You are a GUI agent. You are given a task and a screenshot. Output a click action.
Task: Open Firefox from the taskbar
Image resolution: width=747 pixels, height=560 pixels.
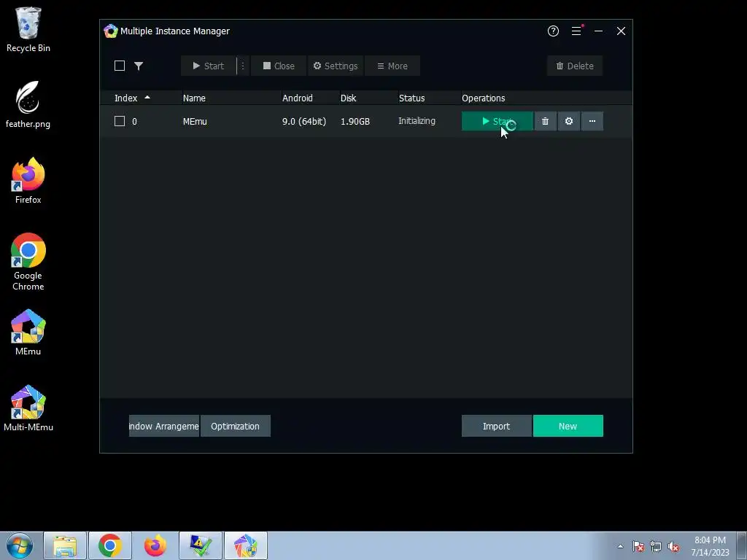(155, 545)
